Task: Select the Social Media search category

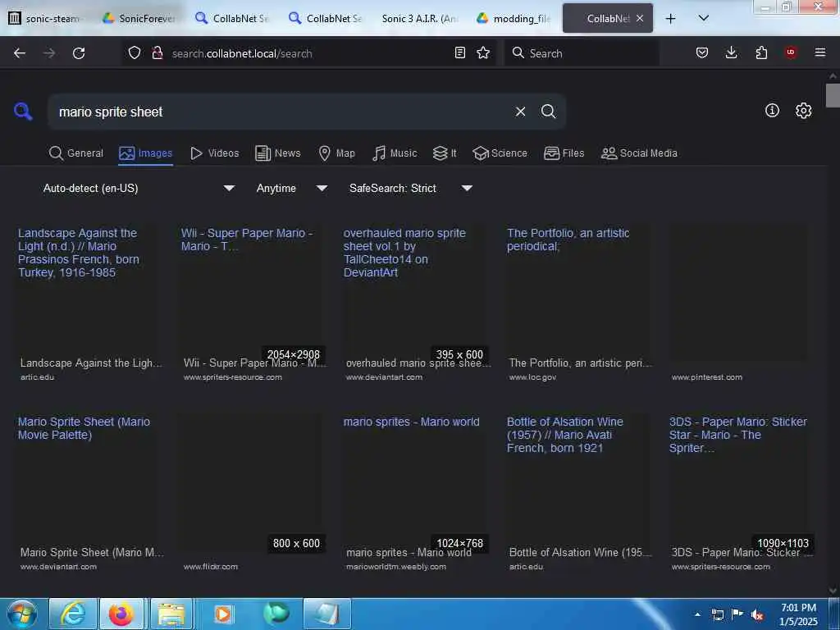Action: click(639, 153)
